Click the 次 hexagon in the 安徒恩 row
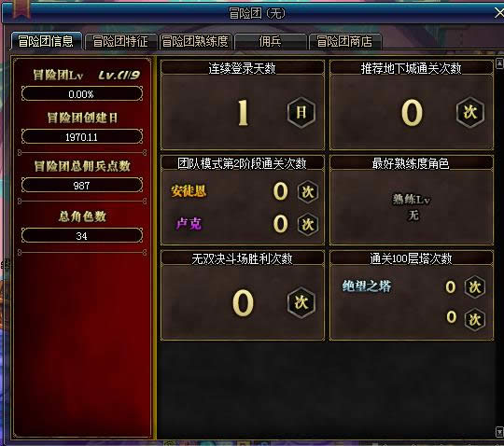 pos(308,192)
